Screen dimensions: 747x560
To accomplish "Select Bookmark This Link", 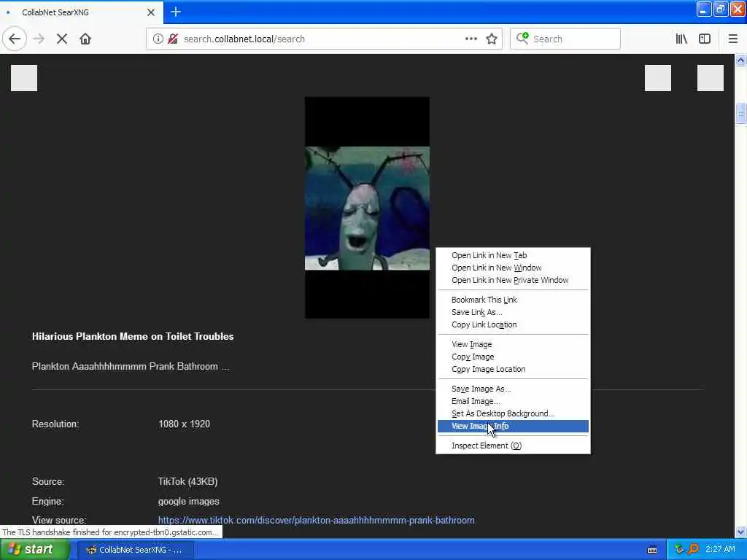I will coord(513,300).
